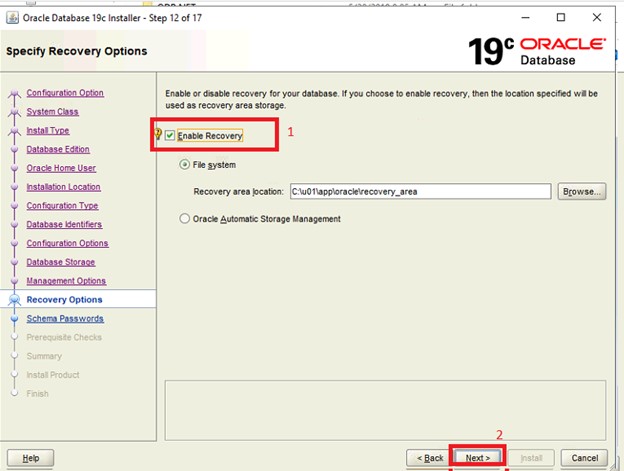Select the Database Storage step link
624x471 pixels.
point(61,262)
